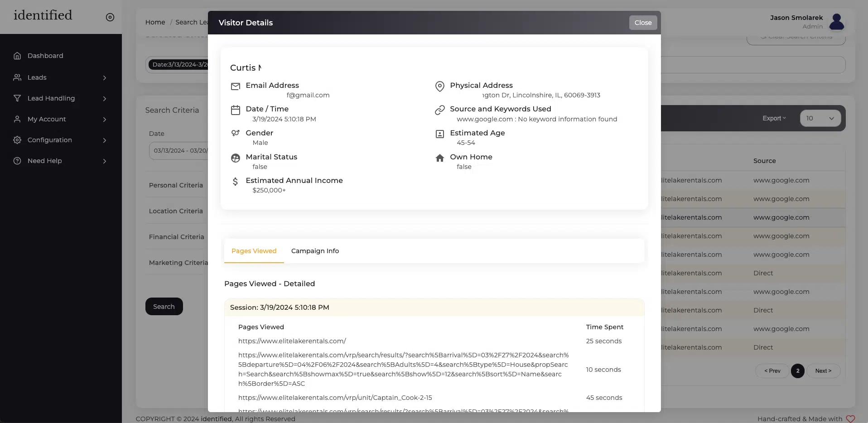Viewport: 868px width, 423px height.
Task: Open the Export dropdown
Action: pyautogui.click(x=774, y=118)
